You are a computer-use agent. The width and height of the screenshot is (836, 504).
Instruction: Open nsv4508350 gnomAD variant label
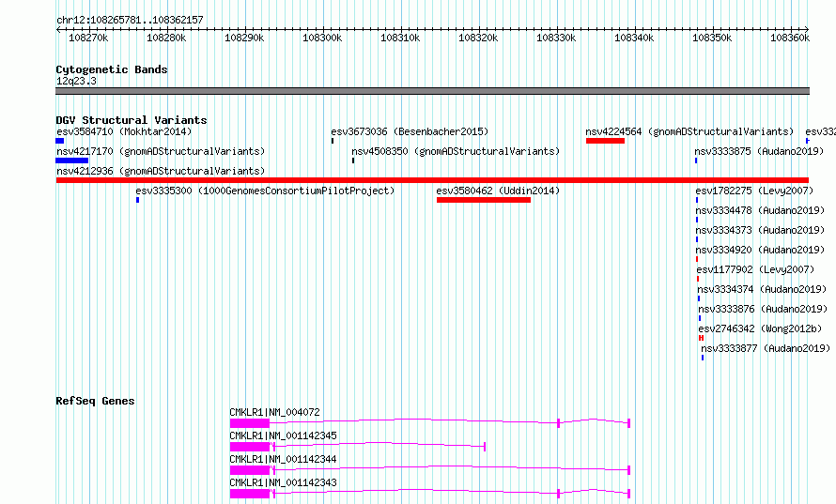click(456, 151)
